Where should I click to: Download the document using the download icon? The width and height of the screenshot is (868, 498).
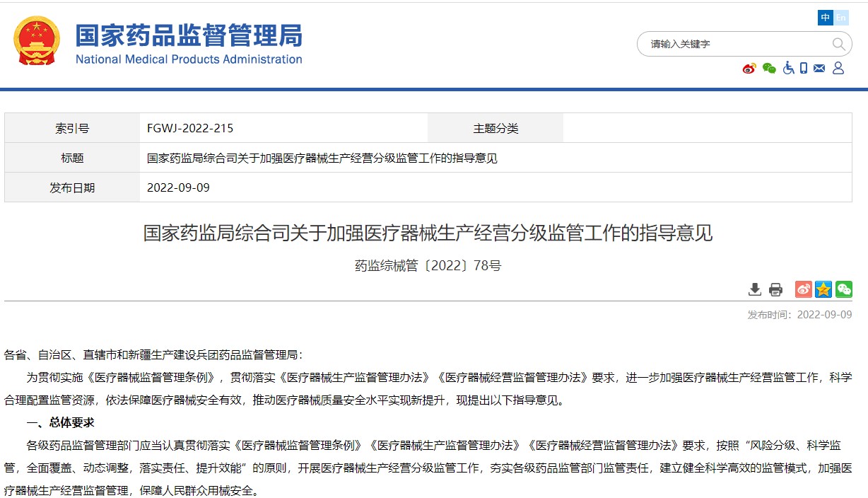point(754,289)
